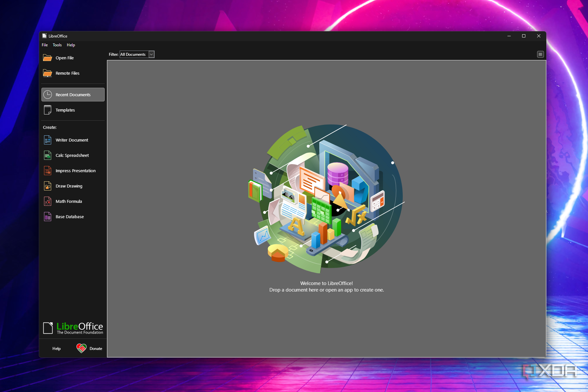Image resolution: width=588 pixels, height=392 pixels.
Task: Maximize the LibreOffice window
Action: [524, 36]
